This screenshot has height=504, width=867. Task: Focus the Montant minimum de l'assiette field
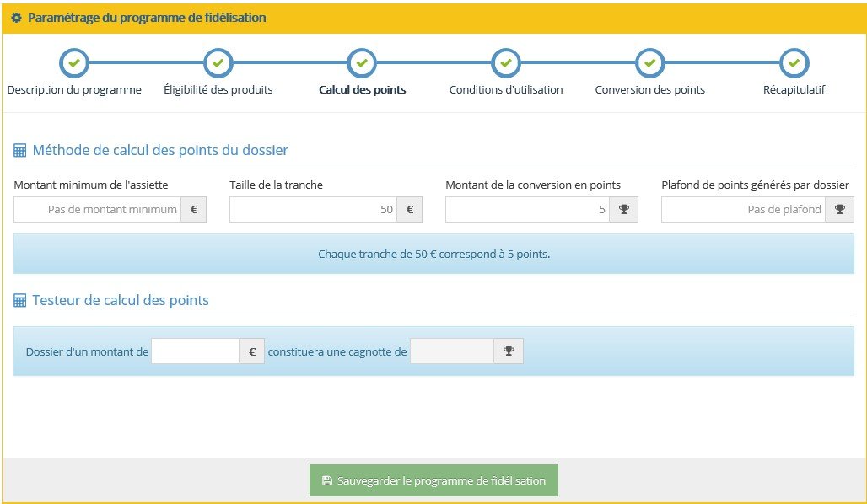click(x=98, y=210)
